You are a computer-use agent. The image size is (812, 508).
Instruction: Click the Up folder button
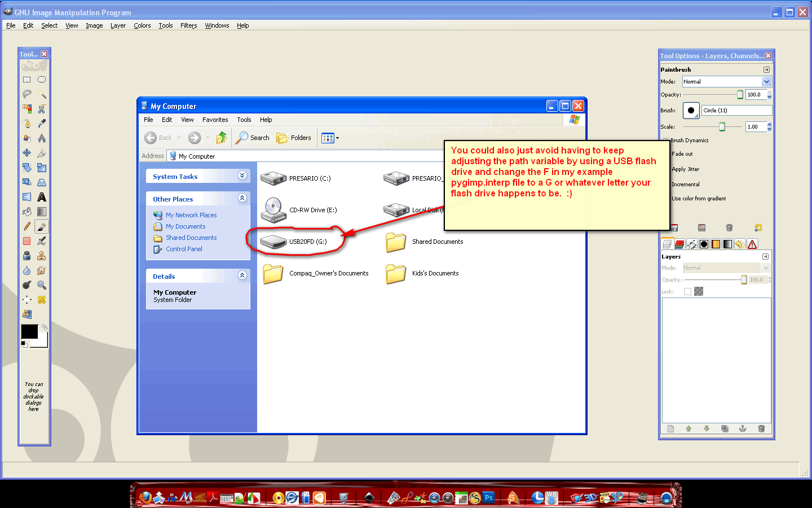tap(221, 138)
